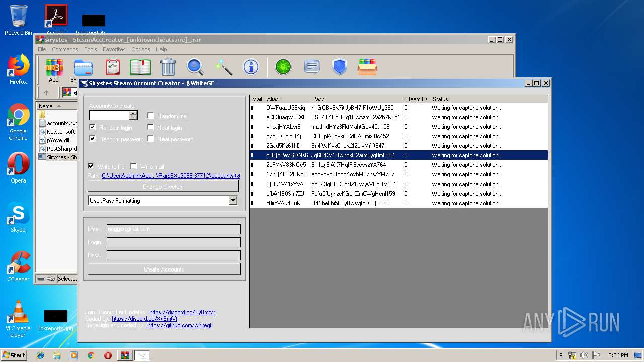Open VLC media player desktop shortcut
Viewport: 644px width, 362px height.
tap(18, 318)
